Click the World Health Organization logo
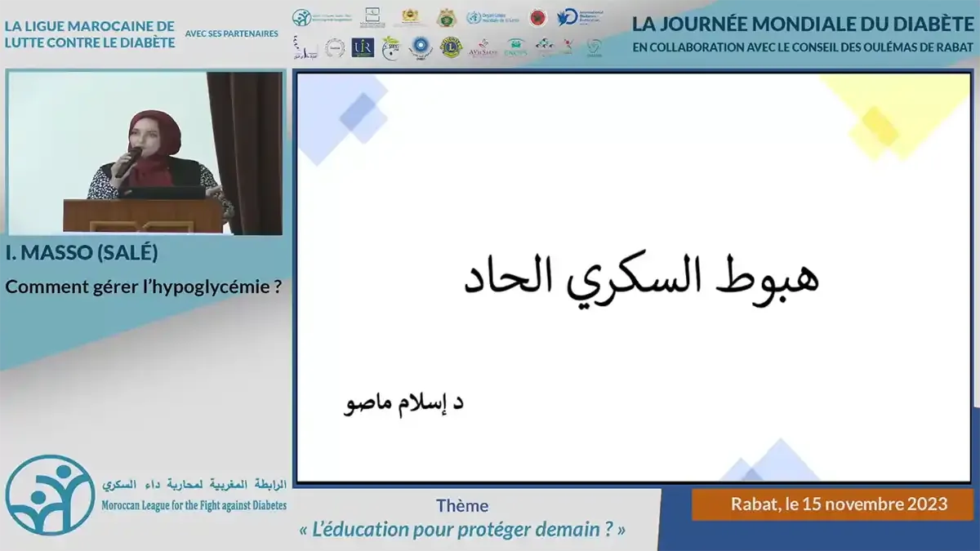The width and height of the screenshot is (980, 551). (x=493, y=17)
